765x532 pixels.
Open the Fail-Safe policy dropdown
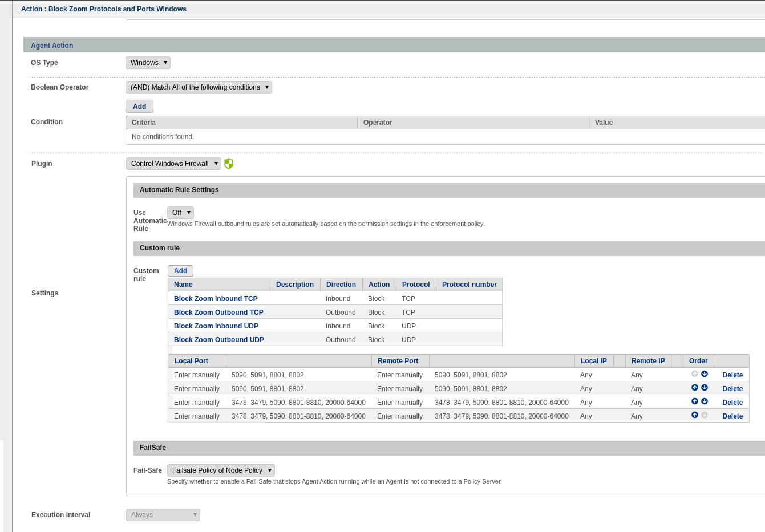[221, 470]
